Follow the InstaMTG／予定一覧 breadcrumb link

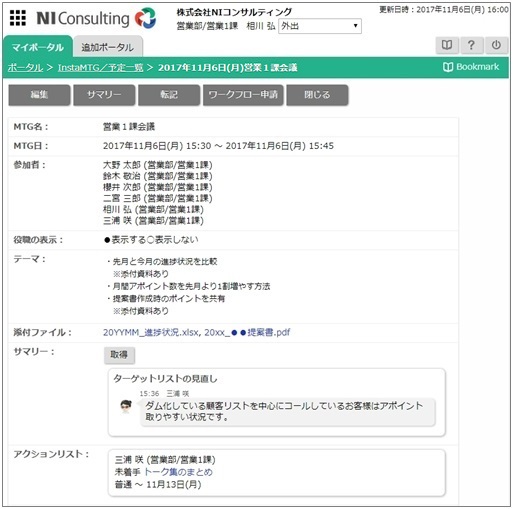click(x=100, y=68)
